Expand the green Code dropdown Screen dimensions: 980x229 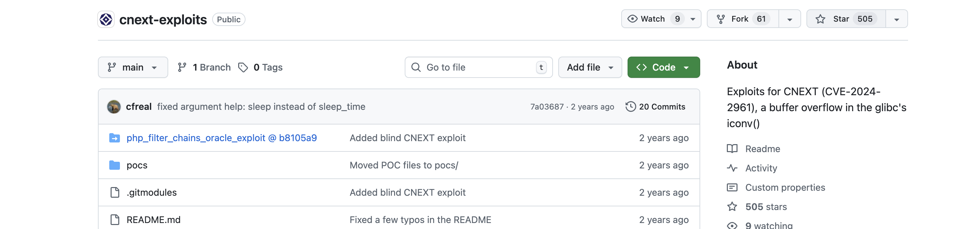coord(663,68)
